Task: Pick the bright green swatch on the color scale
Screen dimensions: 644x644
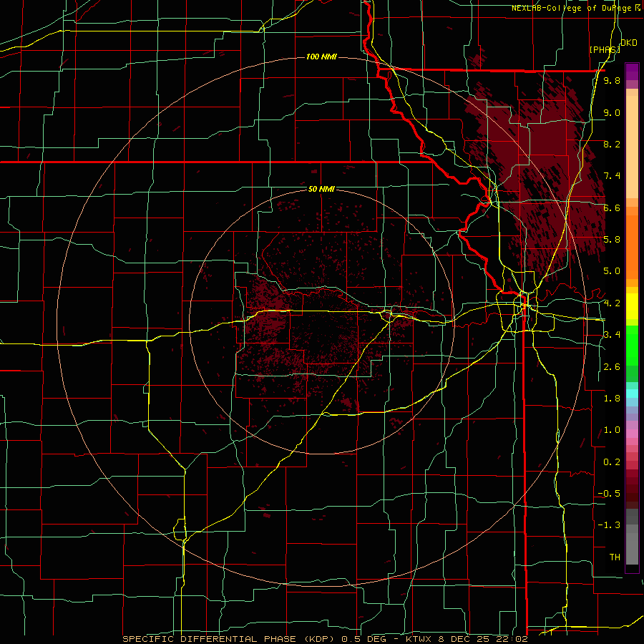Action: (x=632, y=346)
